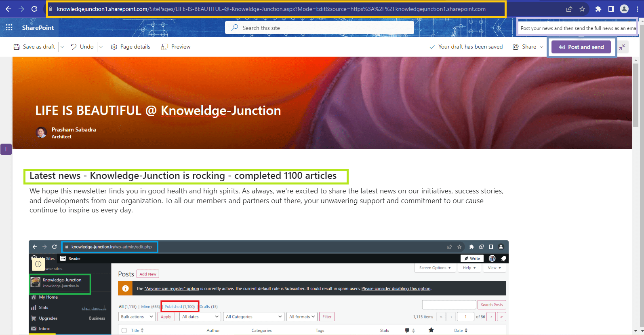Click into the newsletter paragraph text
Screen dimensions: 644x335
coord(267,201)
